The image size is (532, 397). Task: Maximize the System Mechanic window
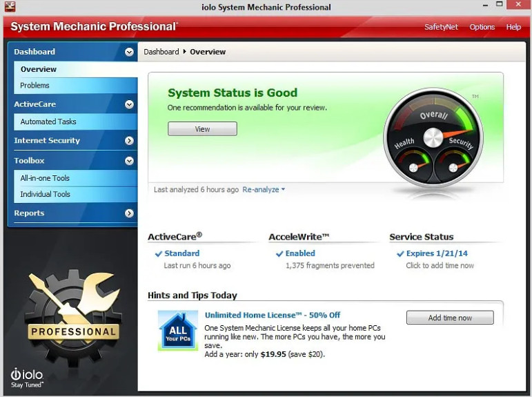coord(499,4)
